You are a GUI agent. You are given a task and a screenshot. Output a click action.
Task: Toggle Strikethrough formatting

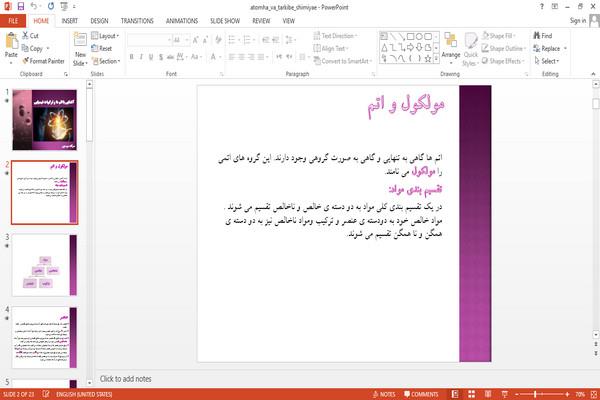[x=170, y=57]
